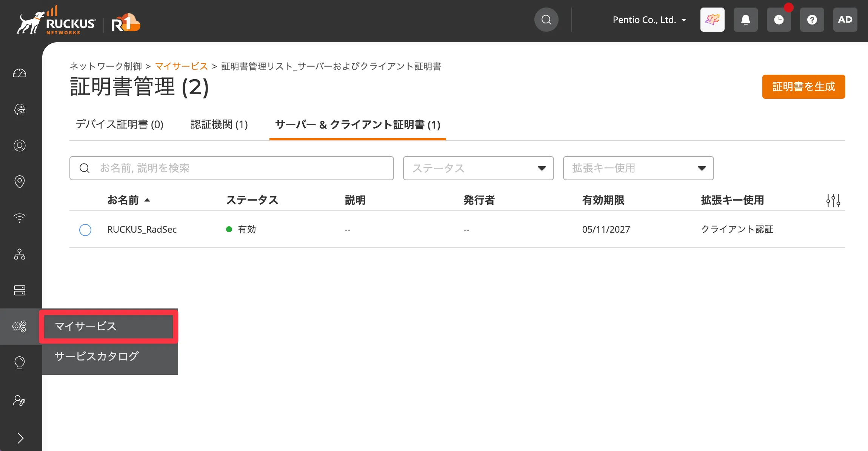Click the お名前, 説明を検索 search field
The height and width of the screenshot is (451, 868).
(x=231, y=168)
